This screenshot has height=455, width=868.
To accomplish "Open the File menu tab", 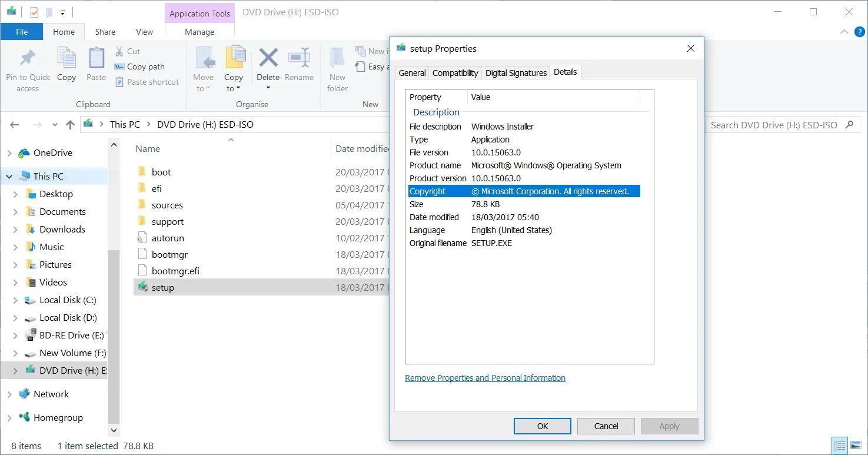I will [22, 32].
